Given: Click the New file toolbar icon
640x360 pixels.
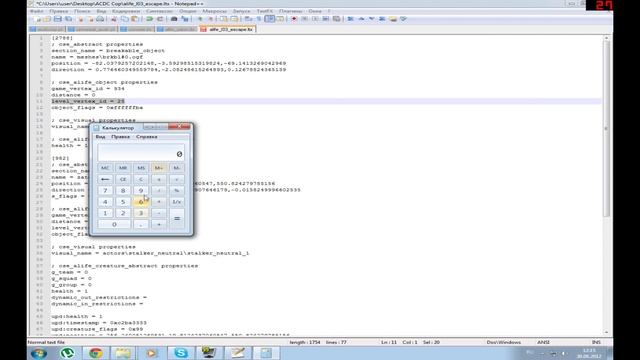Looking at the screenshot, I should coord(37,19).
